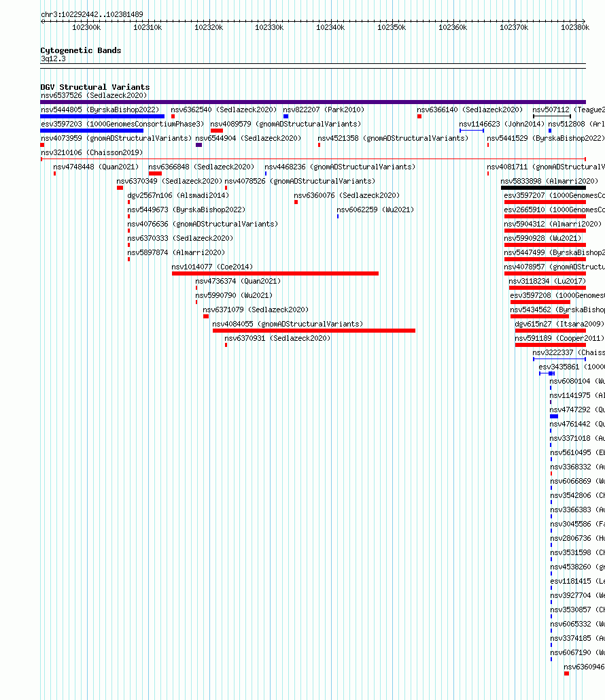Open variant esv3597208 label
Viewport: 605px width, 700px height.
click(557, 295)
